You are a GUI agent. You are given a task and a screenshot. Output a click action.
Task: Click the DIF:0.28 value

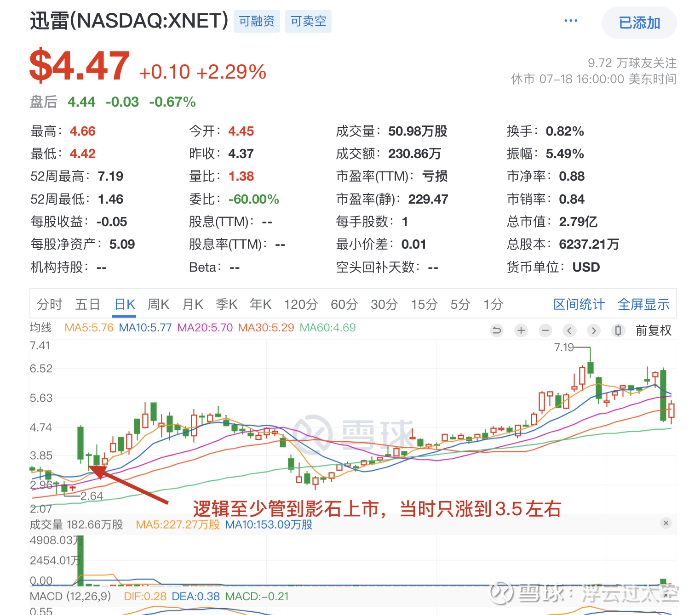(x=145, y=597)
